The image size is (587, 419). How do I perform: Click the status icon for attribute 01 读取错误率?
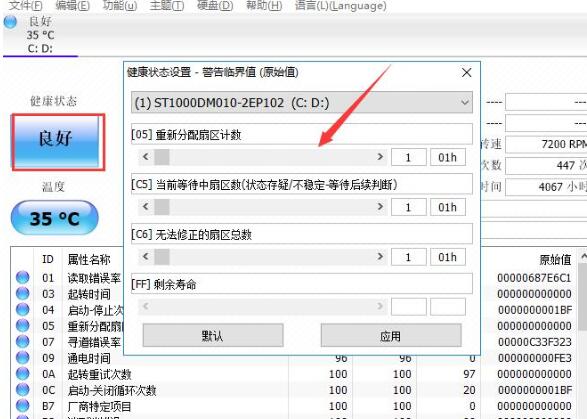[22, 277]
